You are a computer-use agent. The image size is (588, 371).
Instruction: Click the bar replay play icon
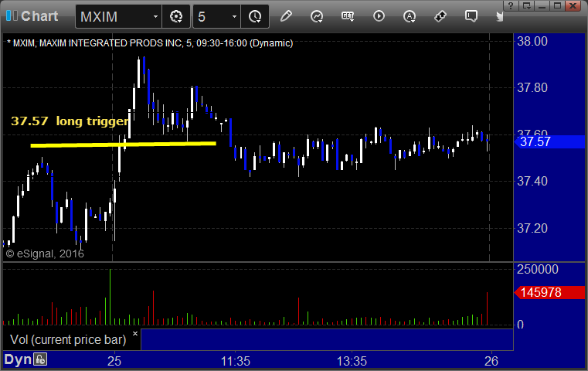pos(379,16)
